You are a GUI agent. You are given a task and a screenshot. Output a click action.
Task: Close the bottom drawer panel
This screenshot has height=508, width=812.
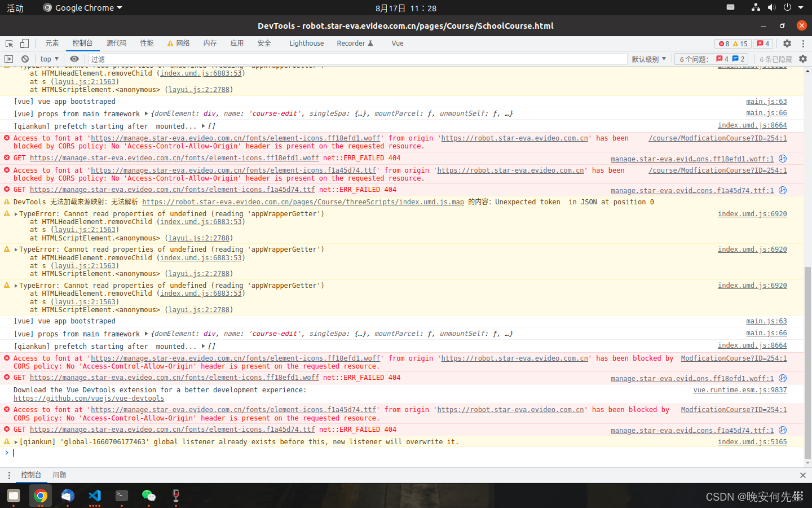pos(803,475)
